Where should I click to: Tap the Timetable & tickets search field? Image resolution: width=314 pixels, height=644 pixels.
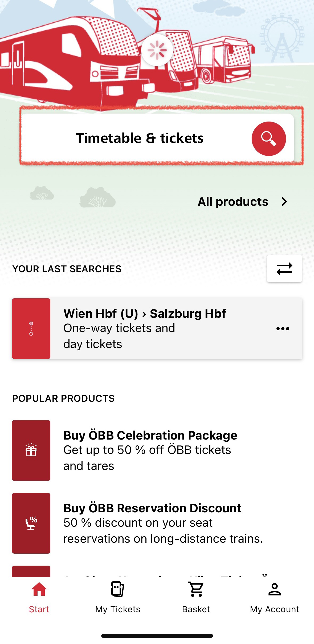click(x=140, y=139)
